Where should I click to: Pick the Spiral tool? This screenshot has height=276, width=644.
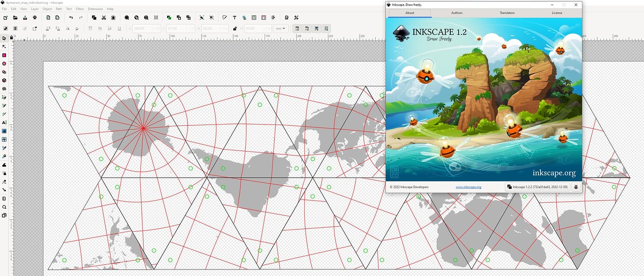5,89
